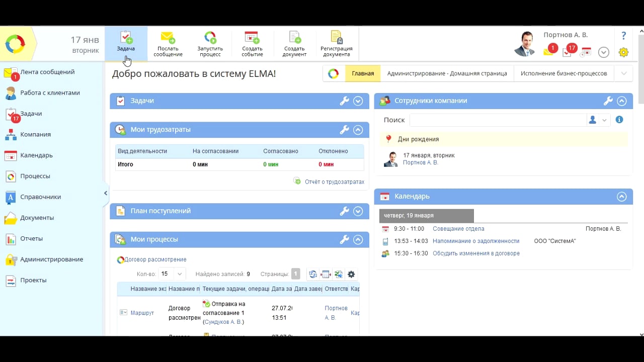Select the Главная tab
Viewport: 644px width, 362px height.
pyautogui.click(x=363, y=73)
